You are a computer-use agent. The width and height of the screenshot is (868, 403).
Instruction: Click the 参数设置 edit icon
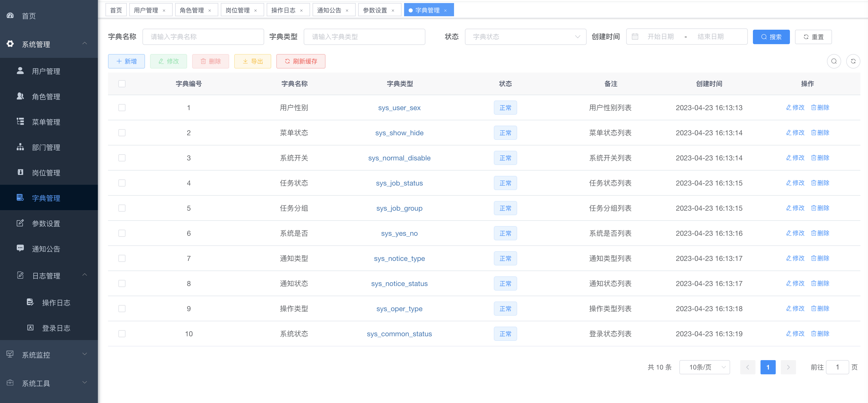coord(20,223)
